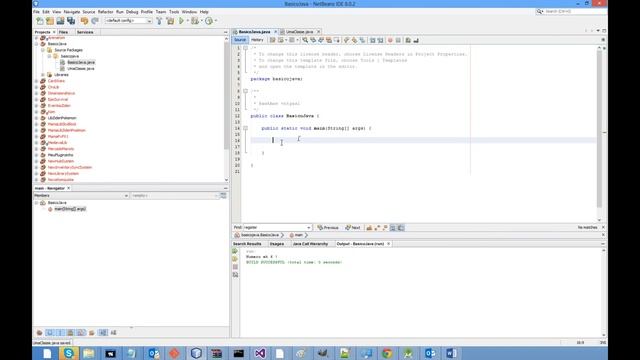The image size is (640, 360).
Task: Open the File menu
Action: (37, 12)
